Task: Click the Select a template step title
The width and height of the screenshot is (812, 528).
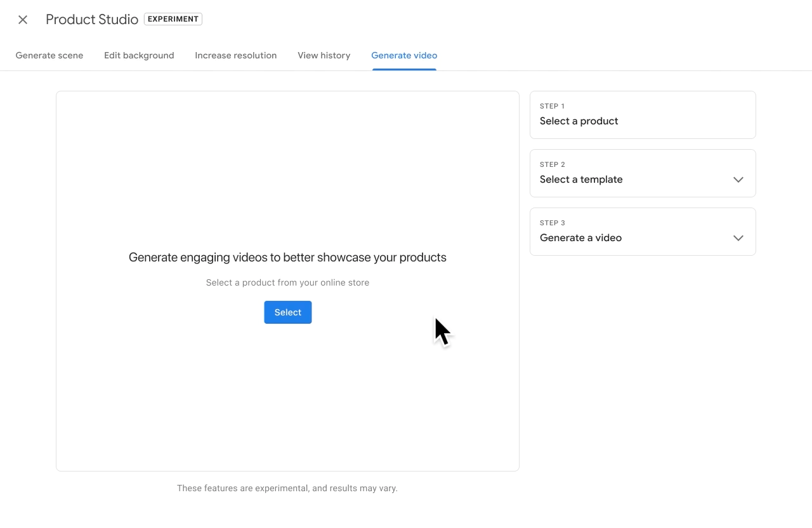Action: (x=581, y=180)
